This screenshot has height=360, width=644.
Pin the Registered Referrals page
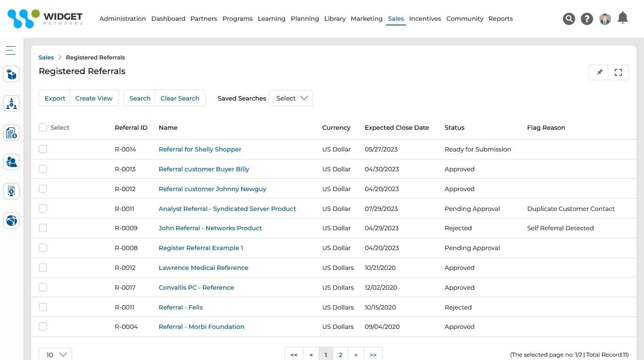599,72
